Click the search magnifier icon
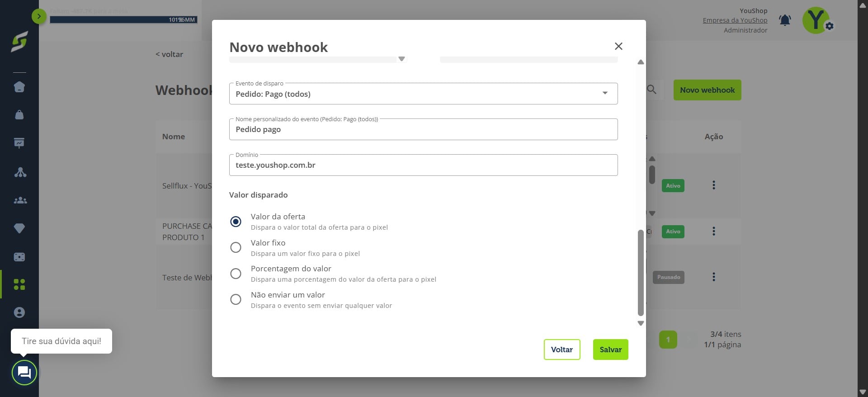868x397 pixels. point(651,90)
